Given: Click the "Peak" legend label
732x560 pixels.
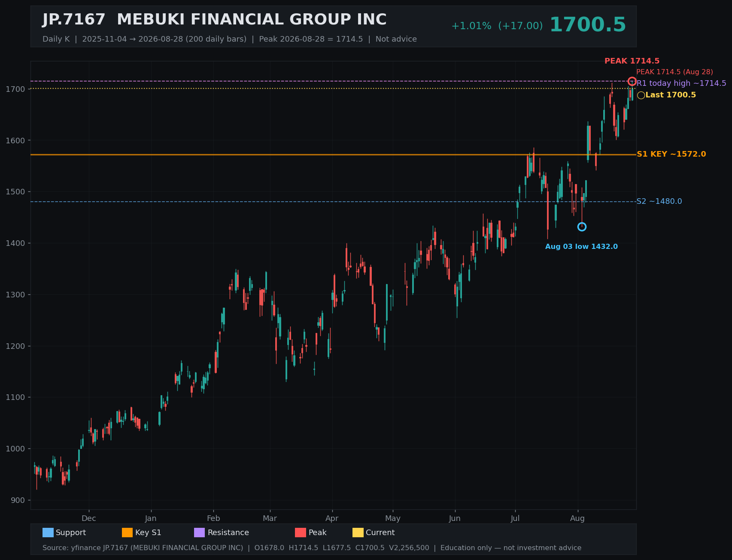Looking at the screenshot, I should 318,533.
